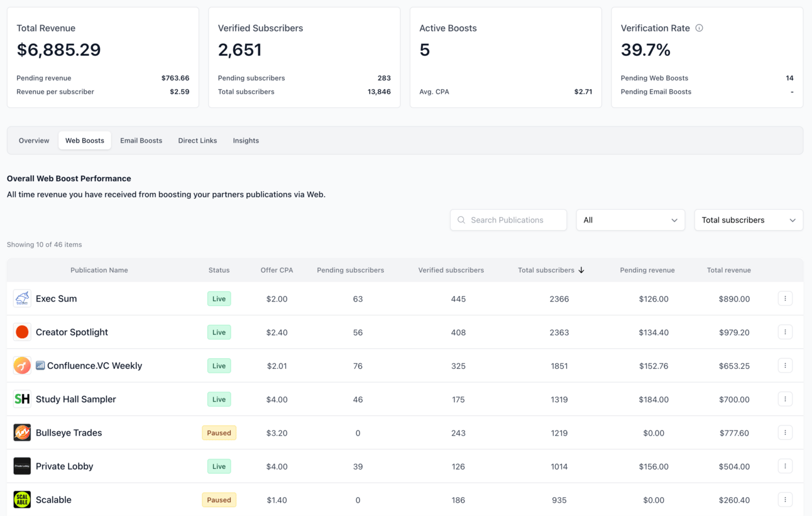Screen dimensions: 812x516
Task: Switch to the Email Boosts tab
Action: 141,141
